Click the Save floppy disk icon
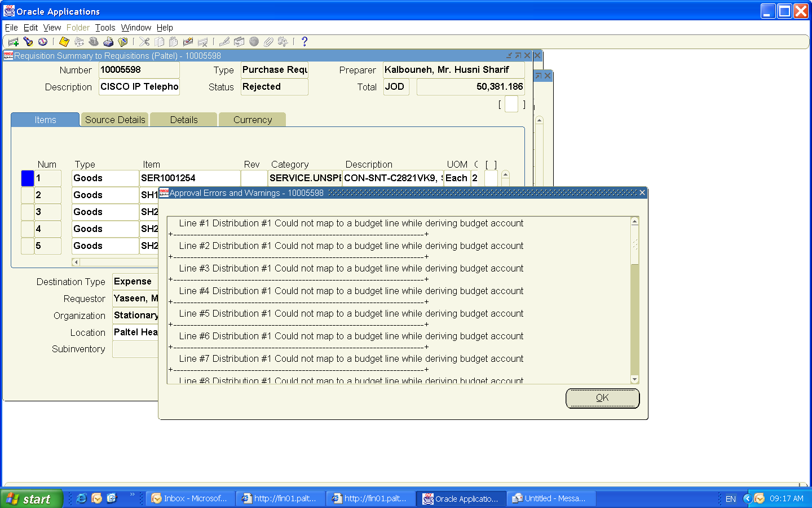 64,42
